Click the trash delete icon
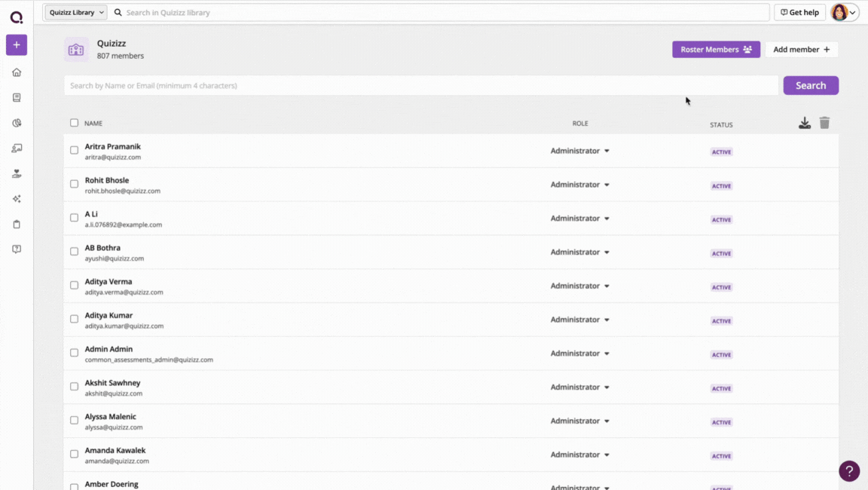868x490 pixels. (x=824, y=123)
